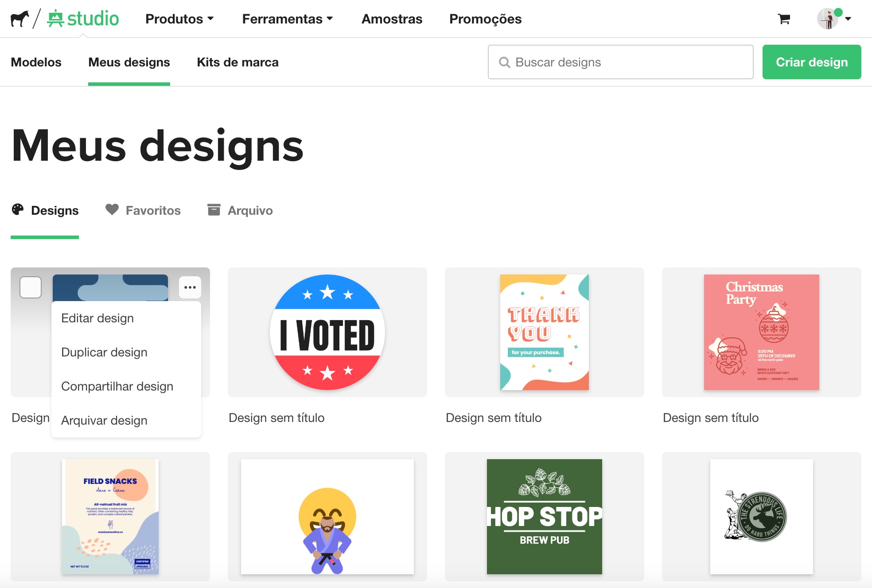Click the Criar design button

(811, 62)
